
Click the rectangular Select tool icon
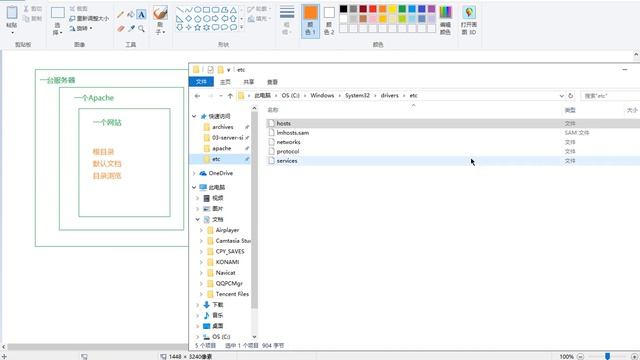coord(58,13)
